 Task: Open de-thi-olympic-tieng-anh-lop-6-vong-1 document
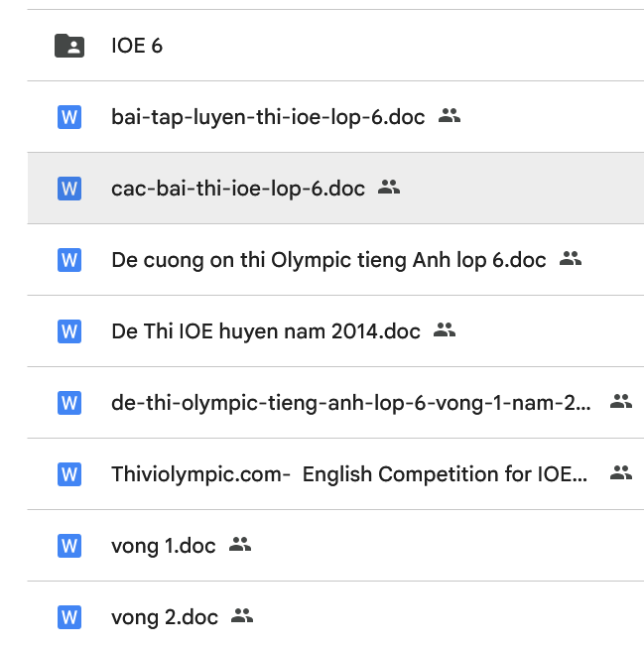[x=351, y=403]
